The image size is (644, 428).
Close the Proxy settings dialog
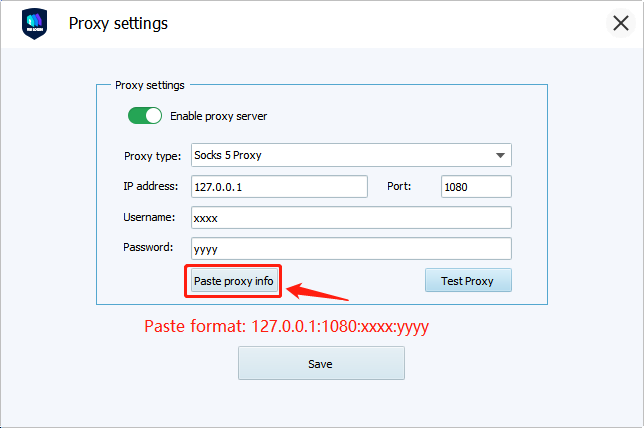pos(620,23)
